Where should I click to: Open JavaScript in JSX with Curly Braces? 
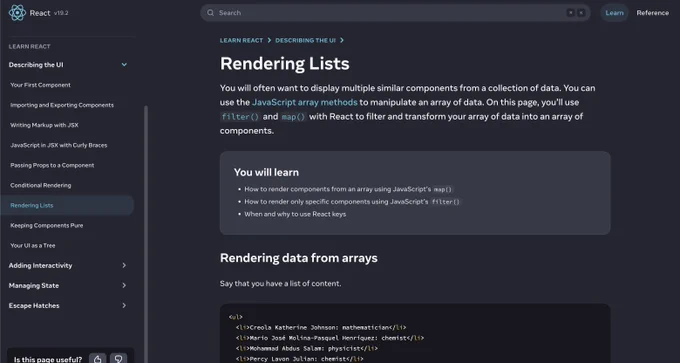pyautogui.click(x=59, y=145)
